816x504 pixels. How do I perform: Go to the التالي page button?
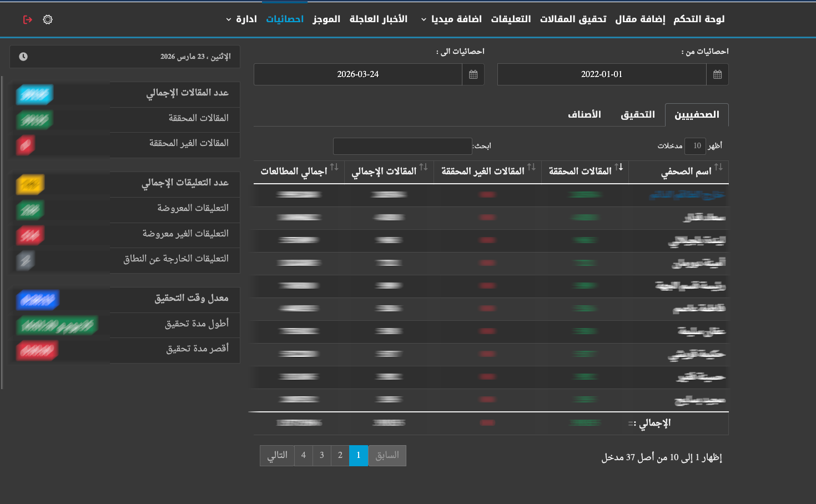(277, 456)
